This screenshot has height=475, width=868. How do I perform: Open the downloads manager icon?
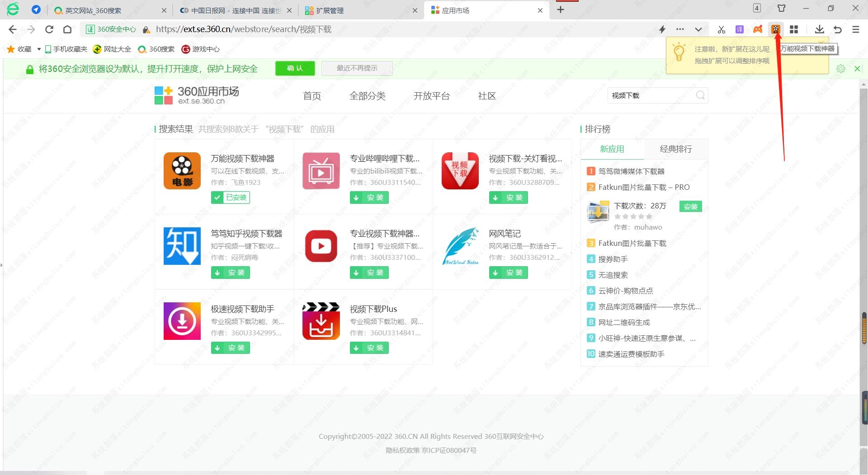[819, 29]
